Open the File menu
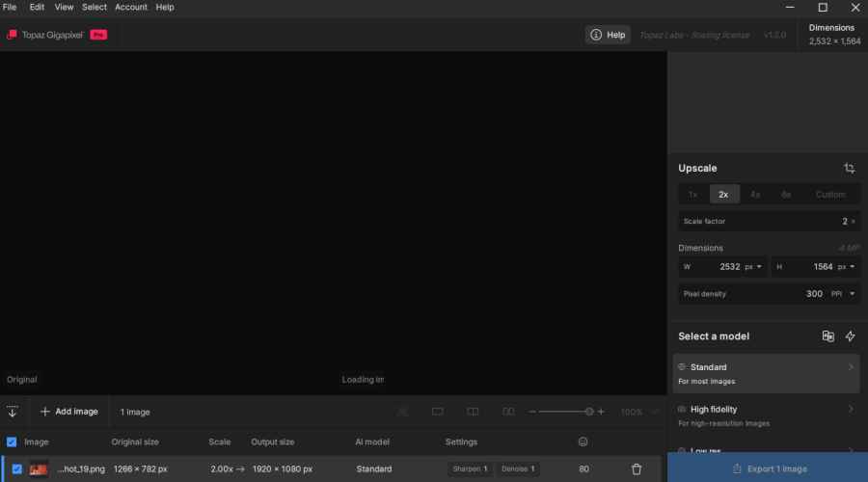This screenshot has width=868, height=482. (10, 7)
